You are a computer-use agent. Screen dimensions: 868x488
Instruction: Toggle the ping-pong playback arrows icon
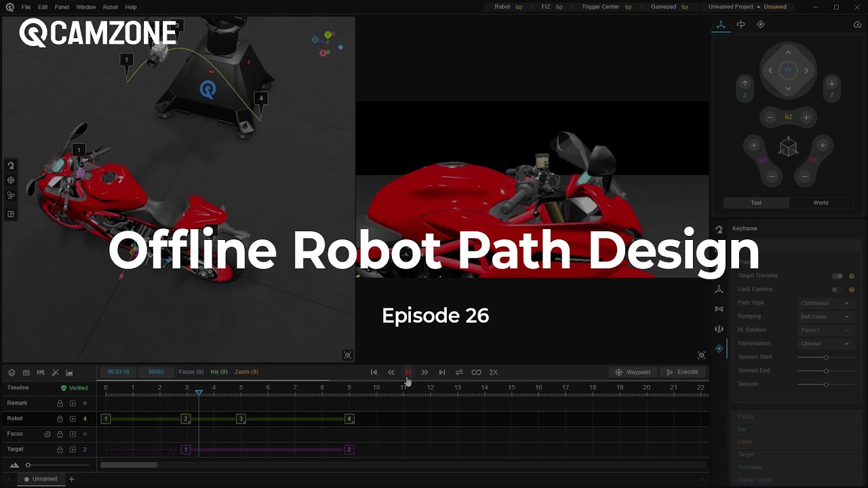[x=459, y=372]
